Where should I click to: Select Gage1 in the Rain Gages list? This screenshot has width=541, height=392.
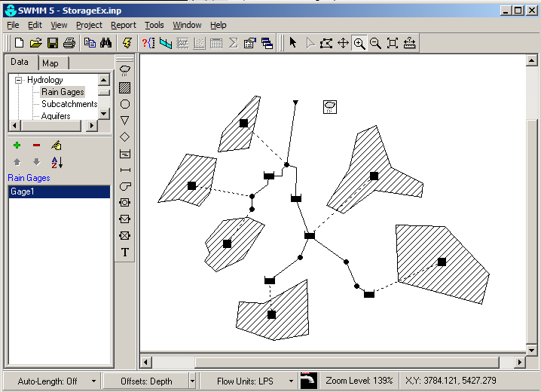point(59,191)
